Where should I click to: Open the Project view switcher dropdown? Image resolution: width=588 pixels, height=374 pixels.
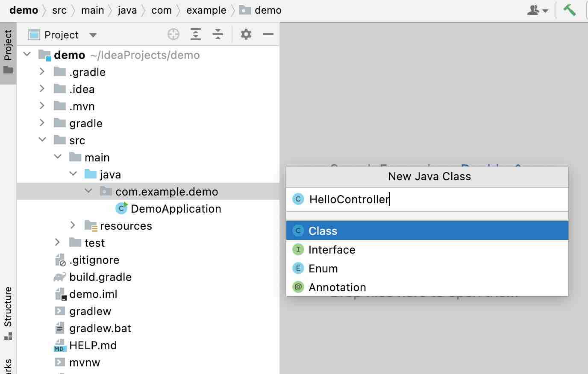(x=92, y=35)
